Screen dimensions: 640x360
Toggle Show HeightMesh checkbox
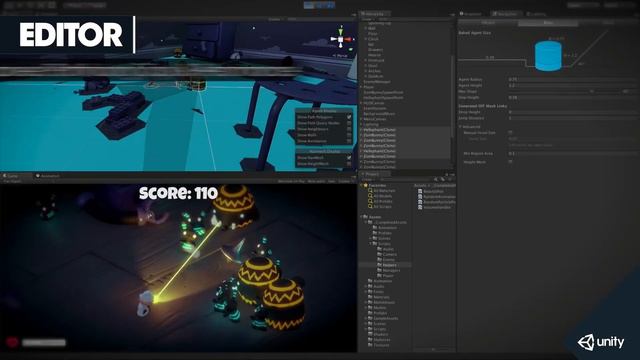tap(349, 164)
